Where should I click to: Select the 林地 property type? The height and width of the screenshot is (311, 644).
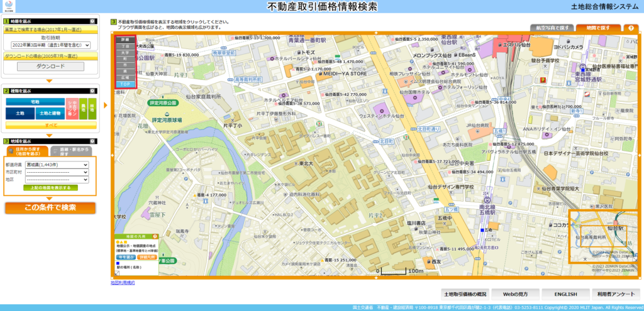tap(92, 109)
